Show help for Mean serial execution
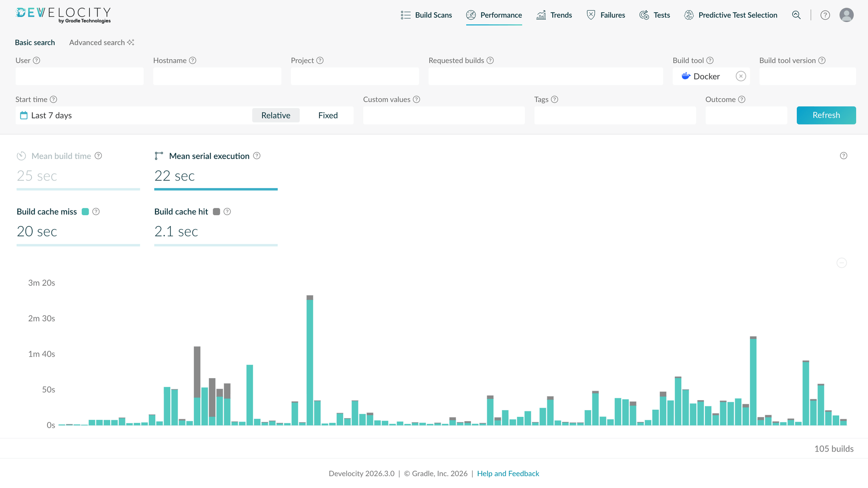 click(x=257, y=156)
